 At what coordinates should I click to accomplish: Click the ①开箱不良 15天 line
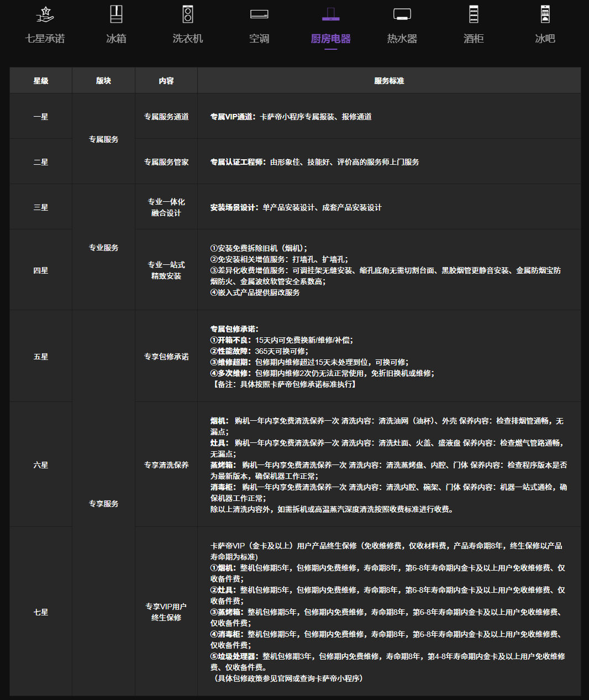coord(281,340)
